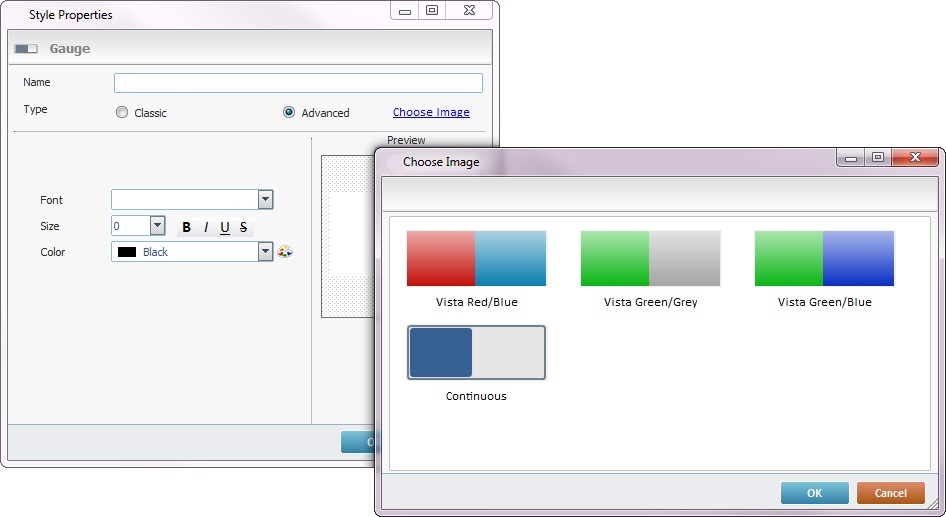Toggle Italic font formatting
This screenshot has height=517, width=946.
[206, 227]
